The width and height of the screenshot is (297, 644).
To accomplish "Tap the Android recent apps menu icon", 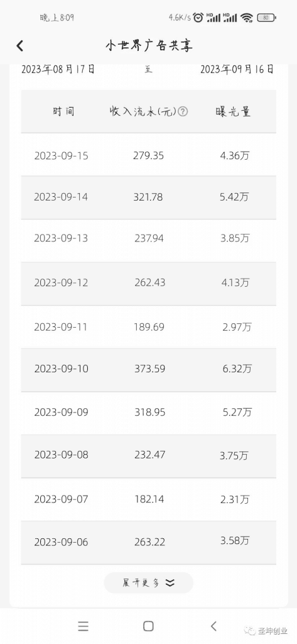I will (84, 626).
